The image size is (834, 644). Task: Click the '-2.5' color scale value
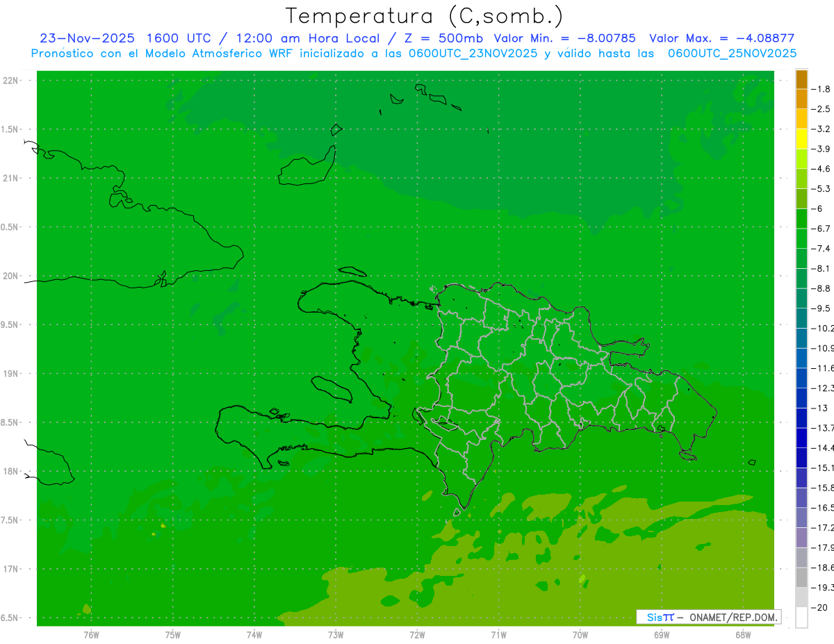coord(822,109)
